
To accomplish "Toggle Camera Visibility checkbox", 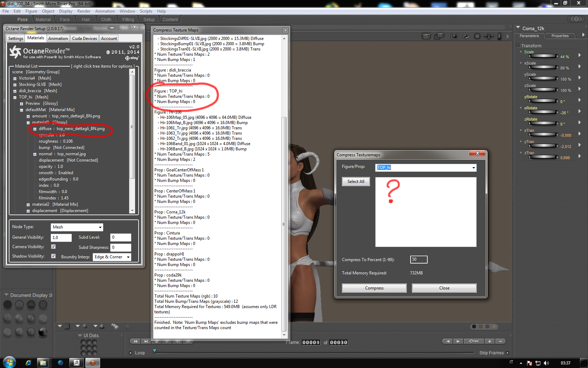I will pyautogui.click(x=53, y=247).
